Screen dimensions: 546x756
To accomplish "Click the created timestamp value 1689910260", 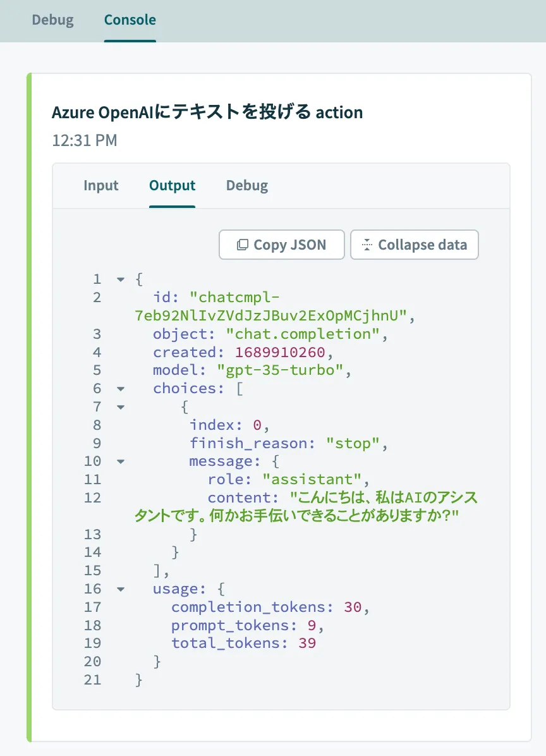I will coord(280,352).
